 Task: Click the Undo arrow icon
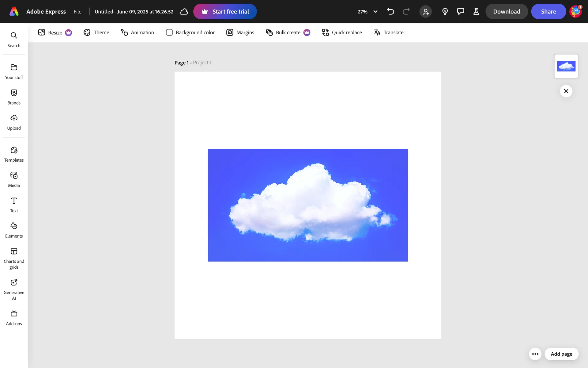tap(390, 12)
